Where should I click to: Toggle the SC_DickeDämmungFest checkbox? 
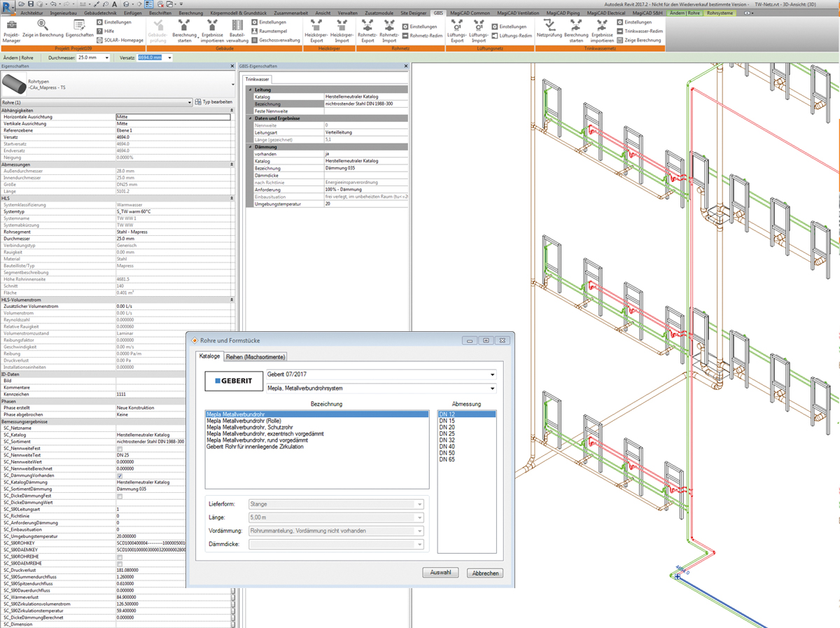(x=119, y=496)
